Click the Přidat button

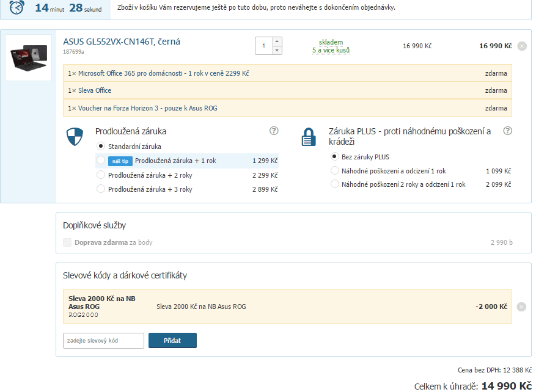pos(172,341)
